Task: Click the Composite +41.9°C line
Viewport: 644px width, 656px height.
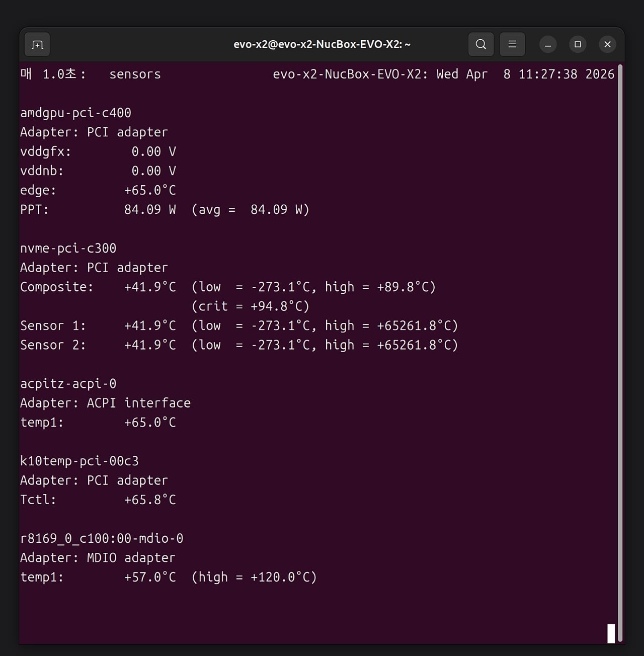Action: [228, 287]
